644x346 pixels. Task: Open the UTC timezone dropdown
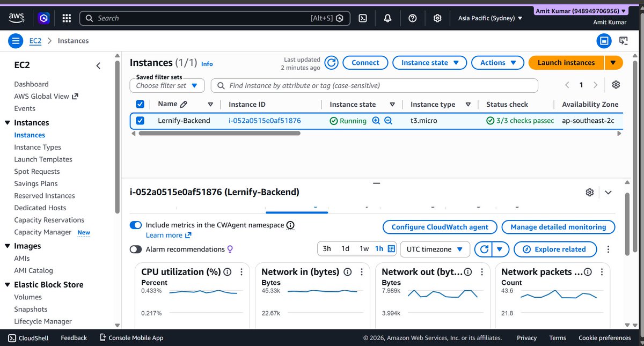[x=435, y=249]
